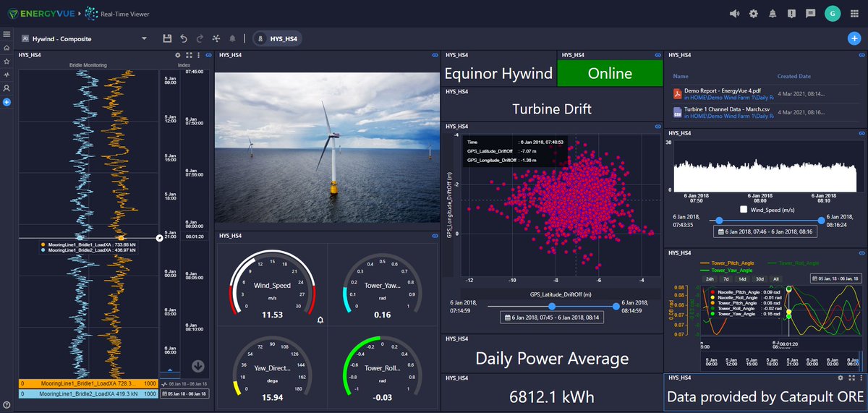This screenshot has width=868, height=413.
Task: Select 14d range in tower angles chart
Action: coord(741,278)
